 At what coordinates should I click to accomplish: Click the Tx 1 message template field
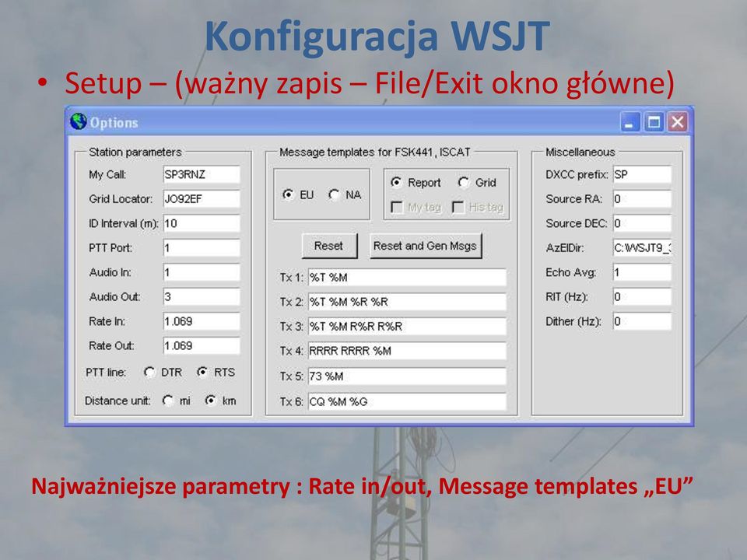(407, 277)
